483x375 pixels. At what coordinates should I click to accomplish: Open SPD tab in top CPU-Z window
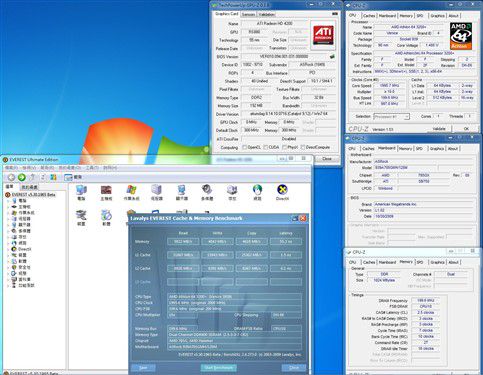(420, 16)
